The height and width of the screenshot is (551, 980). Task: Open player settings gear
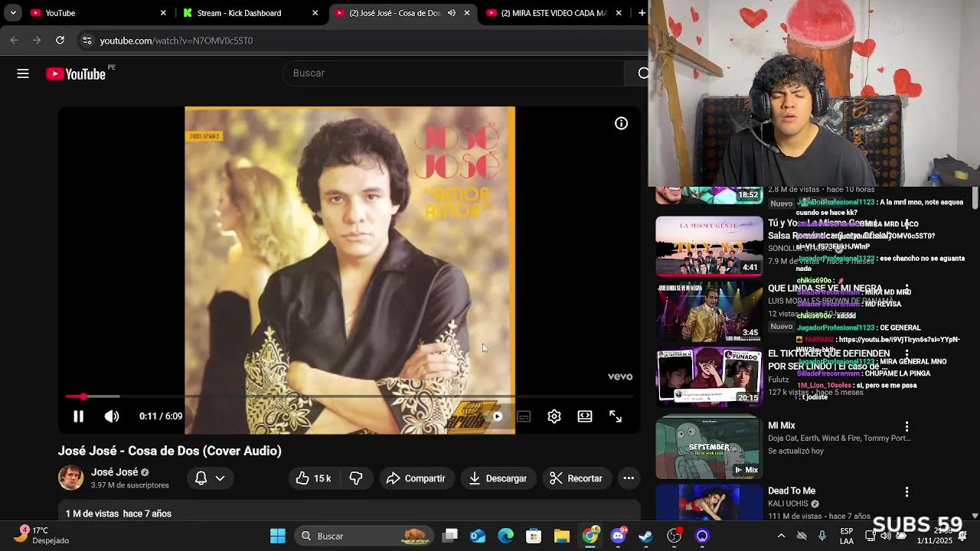[554, 416]
